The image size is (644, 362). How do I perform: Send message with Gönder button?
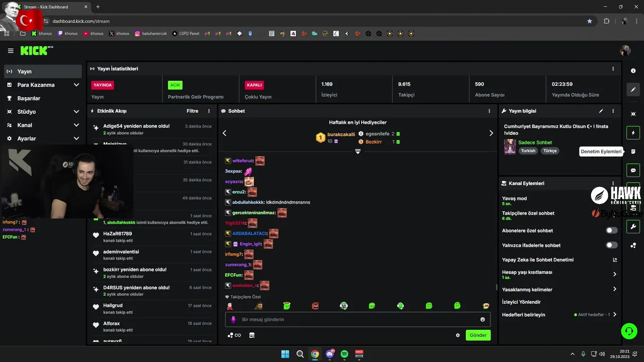[x=478, y=335]
